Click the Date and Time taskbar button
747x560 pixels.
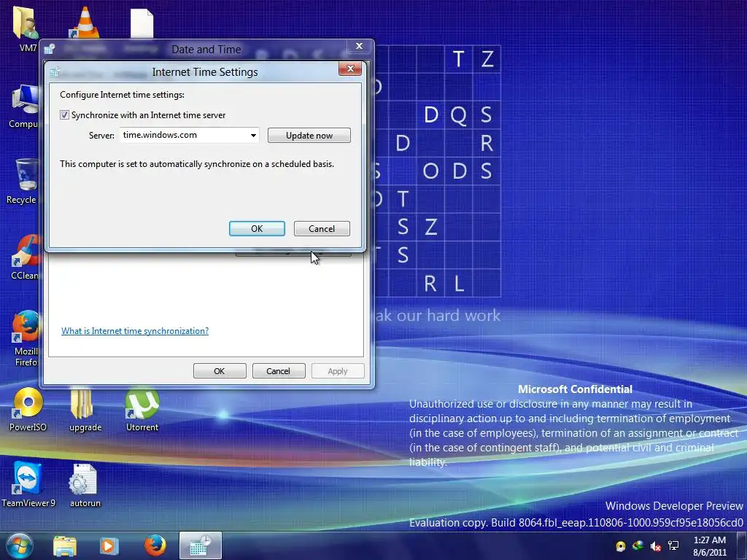tap(201, 545)
